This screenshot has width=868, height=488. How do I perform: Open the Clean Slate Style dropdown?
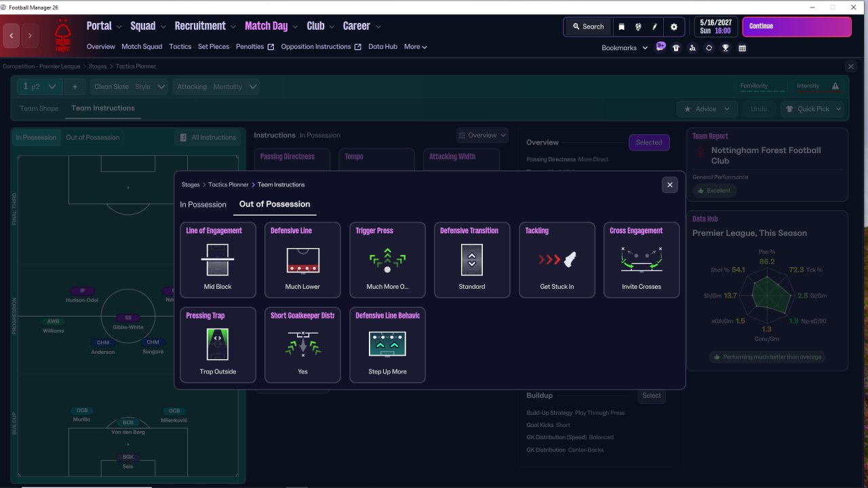[129, 87]
